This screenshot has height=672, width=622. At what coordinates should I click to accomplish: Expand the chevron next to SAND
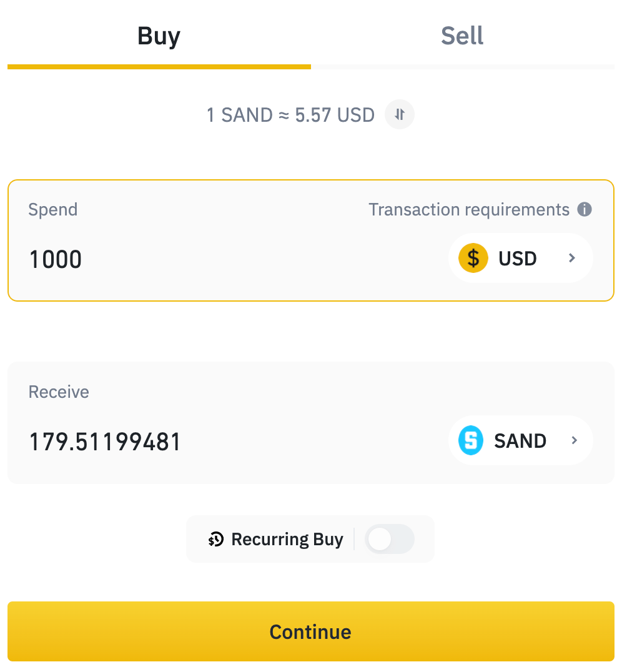point(575,441)
